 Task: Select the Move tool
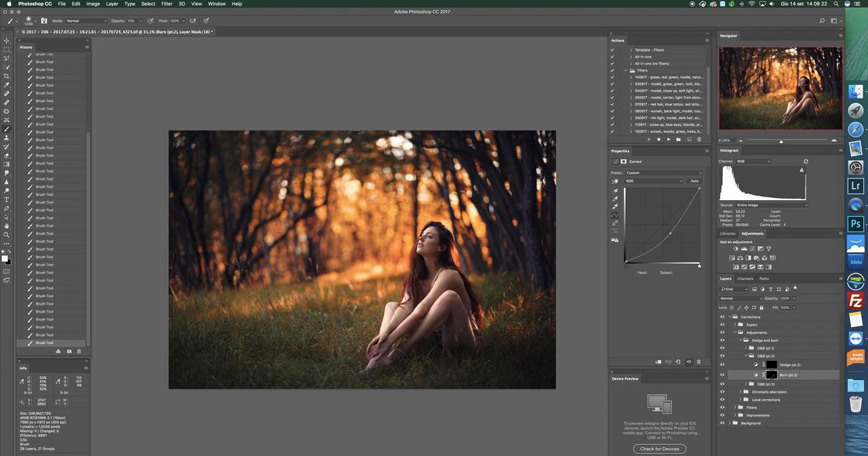pos(7,41)
